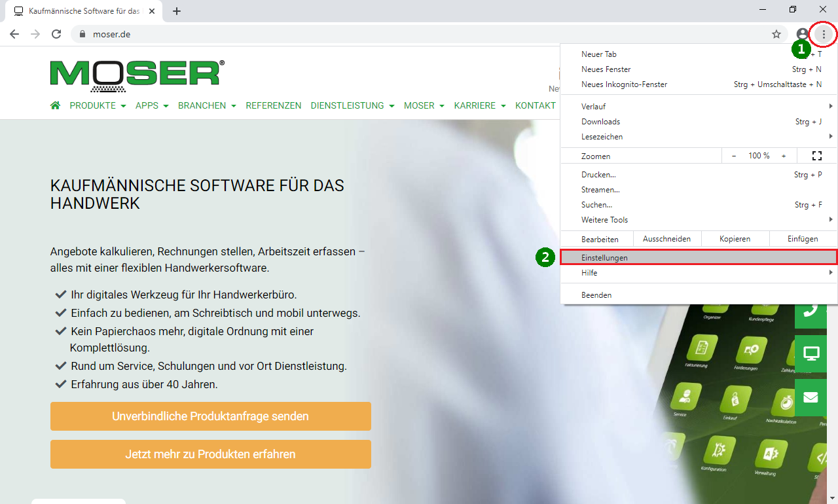Choose Neues Inkognito-Fenster menu entry
838x504 pixels.
tap(699, 84)
